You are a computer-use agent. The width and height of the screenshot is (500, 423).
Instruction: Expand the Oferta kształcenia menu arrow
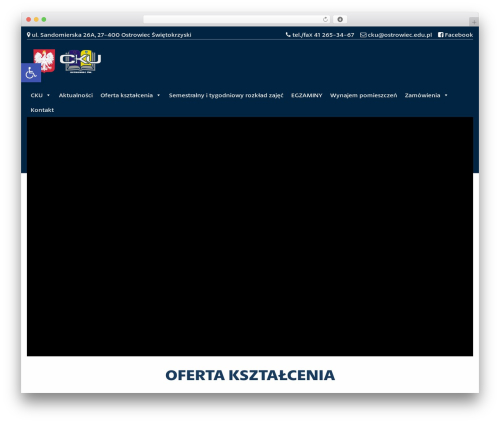158,95
